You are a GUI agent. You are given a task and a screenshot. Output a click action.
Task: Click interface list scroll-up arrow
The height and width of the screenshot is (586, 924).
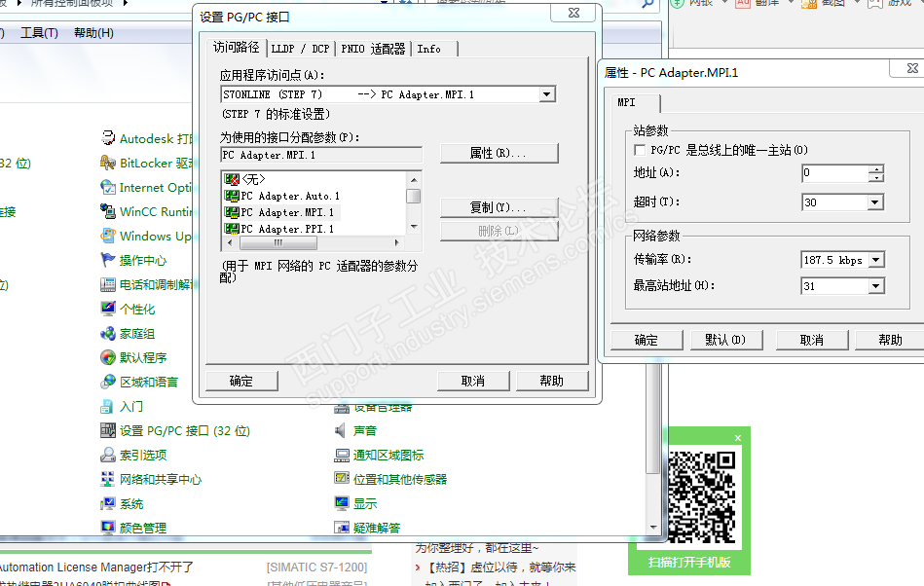click(x=414, y=180)
